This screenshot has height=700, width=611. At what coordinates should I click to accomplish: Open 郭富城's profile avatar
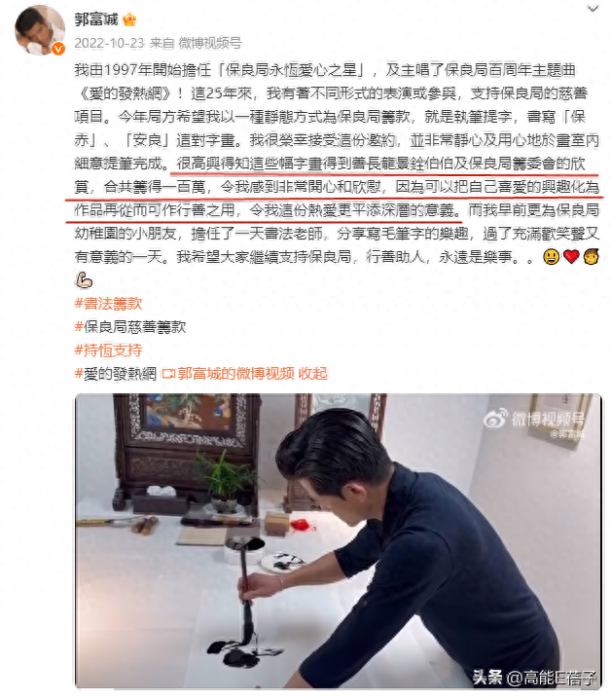[40, 29]
